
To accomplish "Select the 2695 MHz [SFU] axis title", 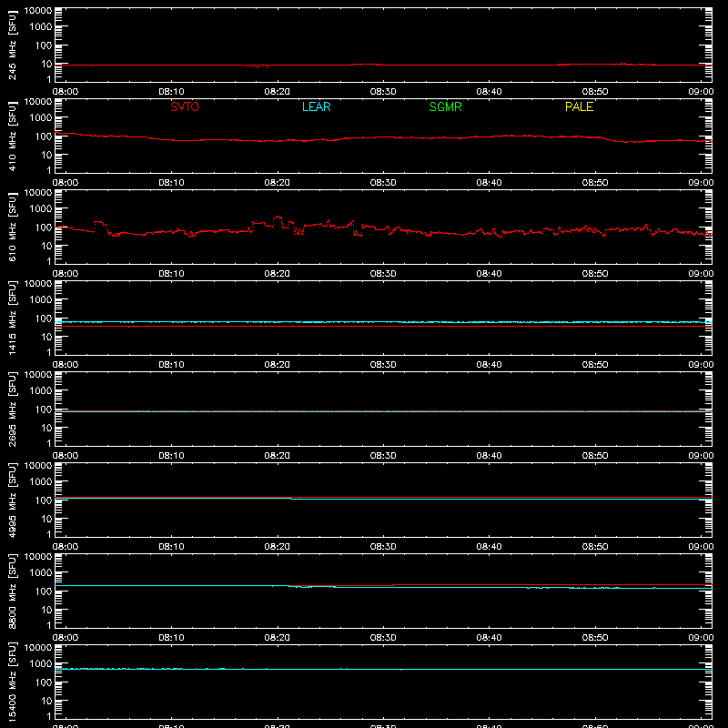I will pos(12,409).
